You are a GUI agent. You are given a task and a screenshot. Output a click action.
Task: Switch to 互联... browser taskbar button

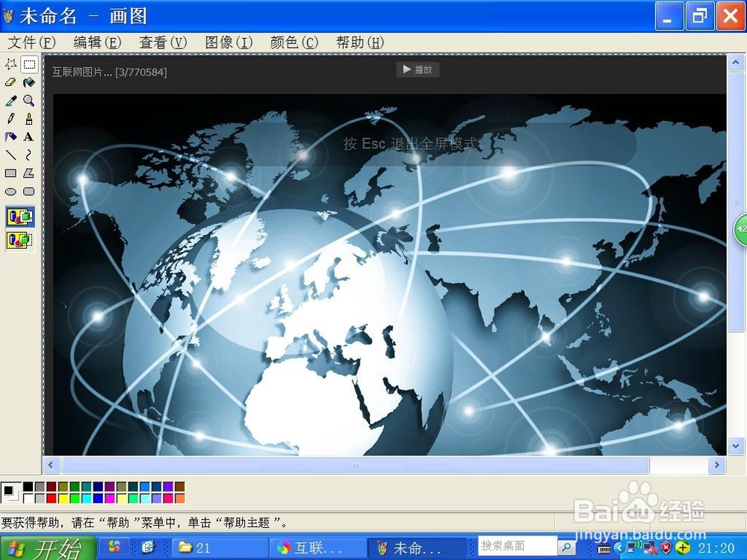pyautogui.click(x=317, y=548)
